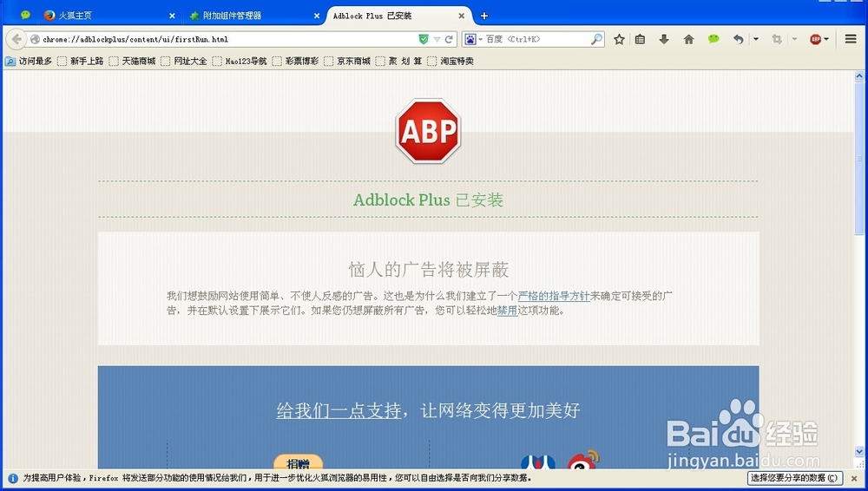Open the 聚划算 bookmark
This screenshot has width=868, height=491.
[x=399, y=61]
